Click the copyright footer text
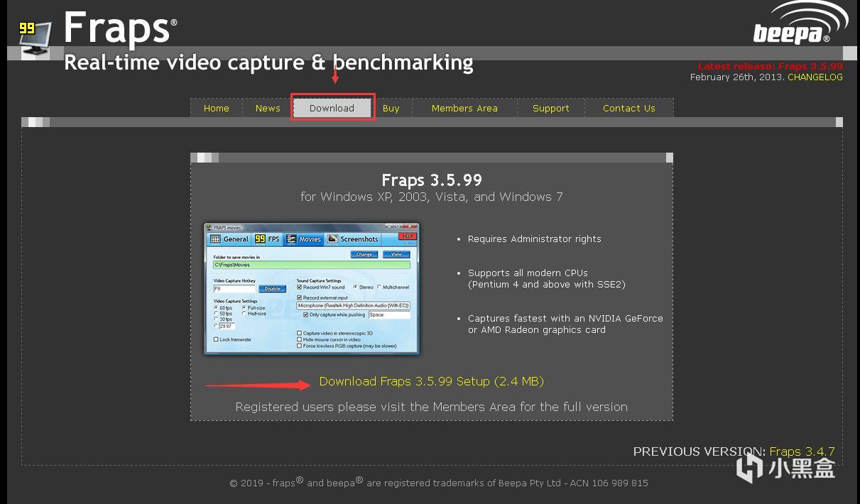Screen dimensions: 860x504 click(x=439, y=483)
